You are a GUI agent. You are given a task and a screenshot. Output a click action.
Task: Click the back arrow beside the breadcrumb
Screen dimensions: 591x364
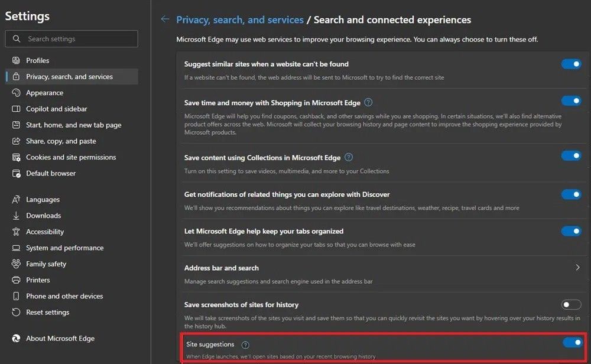pos(165,19)
